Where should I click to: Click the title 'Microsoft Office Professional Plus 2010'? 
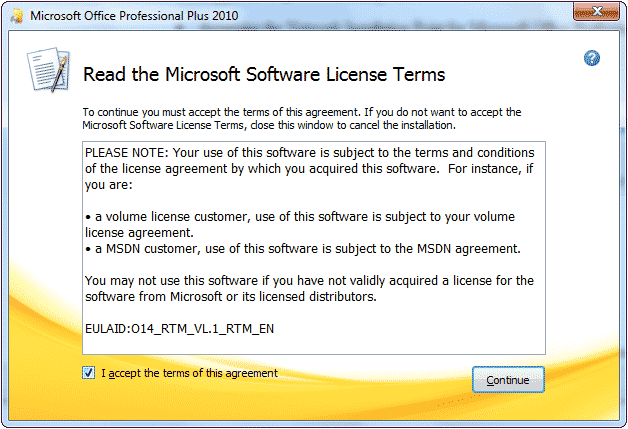point(134,16)
